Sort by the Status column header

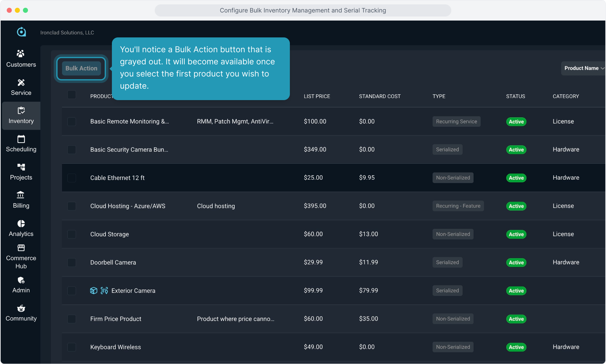(515, 96)
